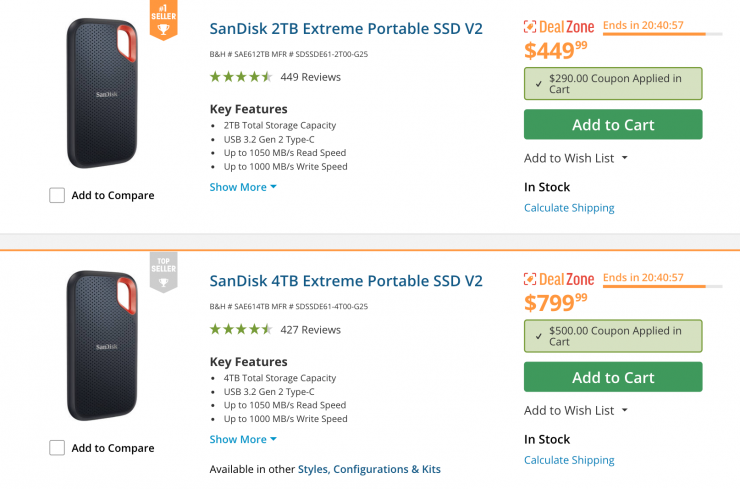Expand Show More features for 4TB SSD

243,439
